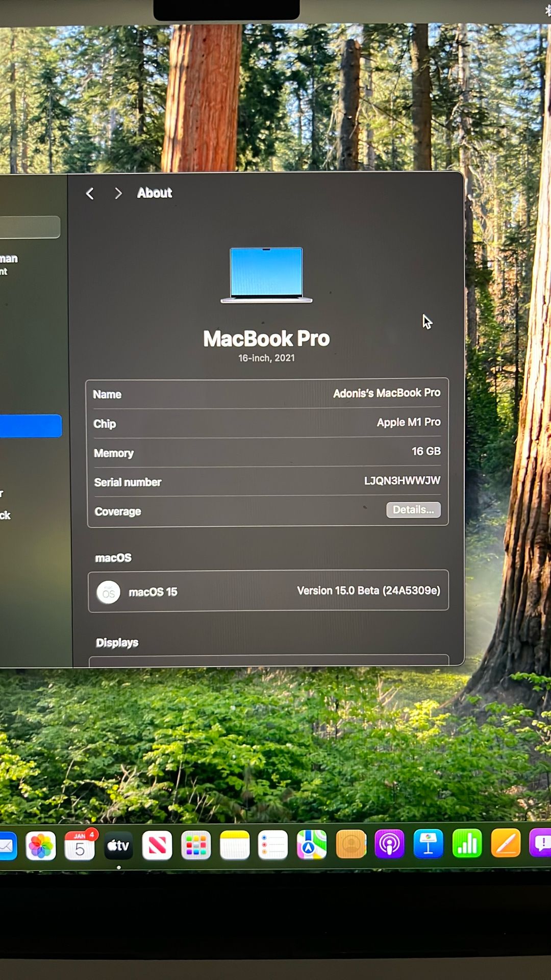
Task: Open the Calendar app showing JAN 5
Action: click(x=80, y=845)
